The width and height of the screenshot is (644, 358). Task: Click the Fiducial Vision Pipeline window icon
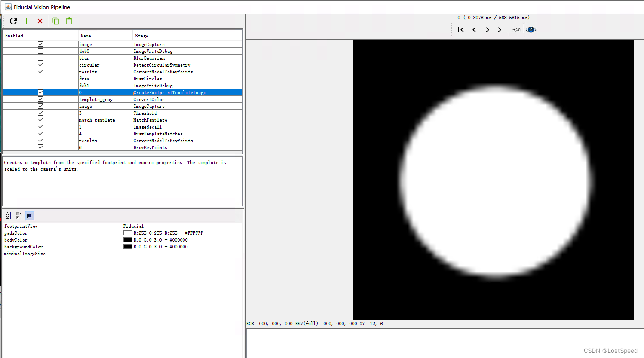8,7
